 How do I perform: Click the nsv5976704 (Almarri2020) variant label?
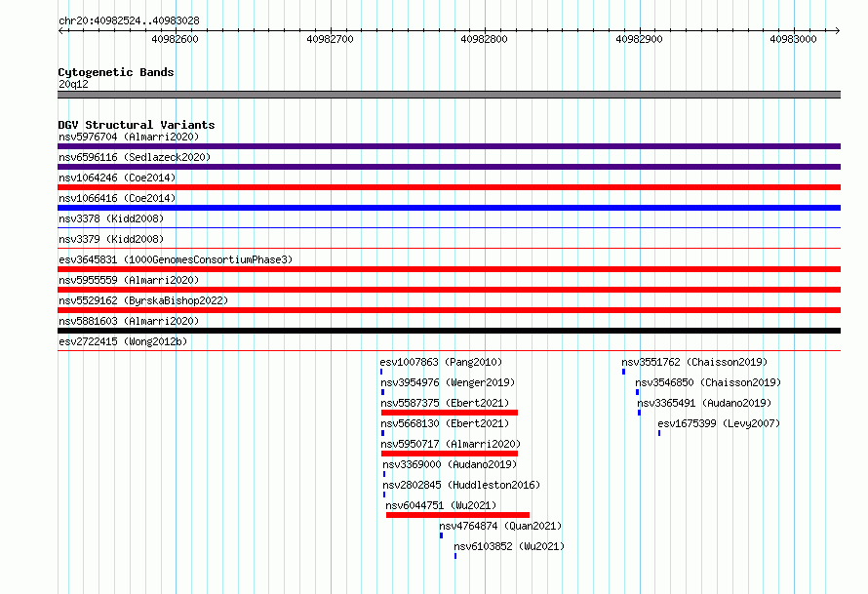[x=129, y=137]
